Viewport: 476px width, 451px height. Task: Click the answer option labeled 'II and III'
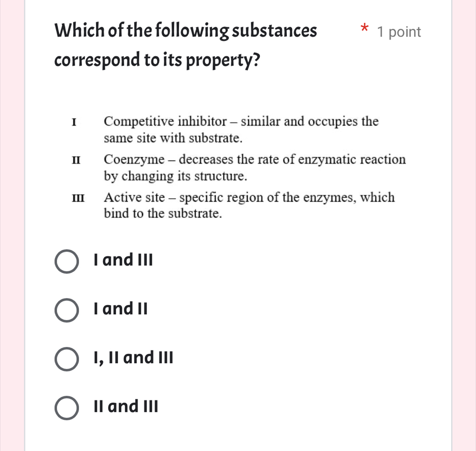(x=125, y=407)
